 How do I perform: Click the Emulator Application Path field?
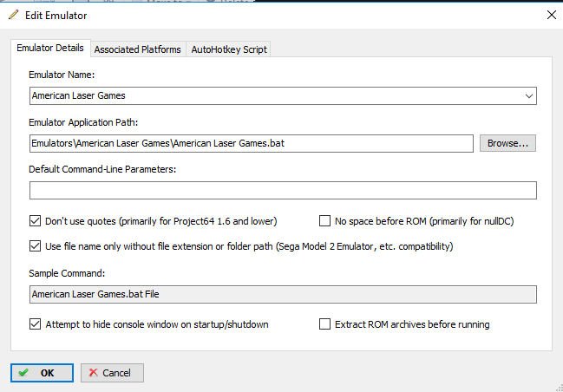252,144
